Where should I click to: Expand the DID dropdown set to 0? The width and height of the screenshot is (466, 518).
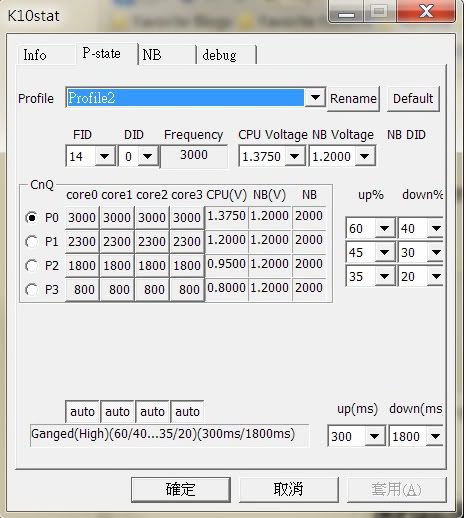(138, 156)
